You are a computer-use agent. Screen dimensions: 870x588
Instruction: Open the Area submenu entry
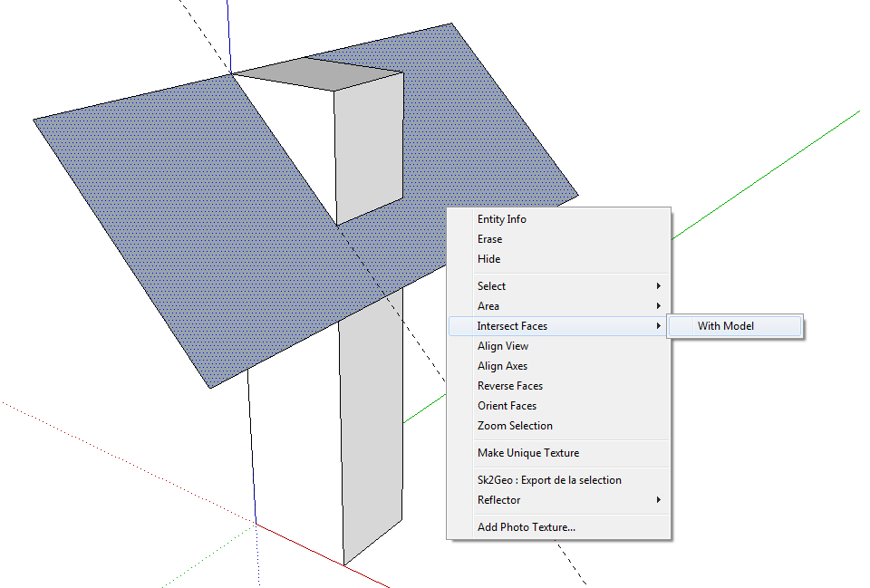coord(559,306)
